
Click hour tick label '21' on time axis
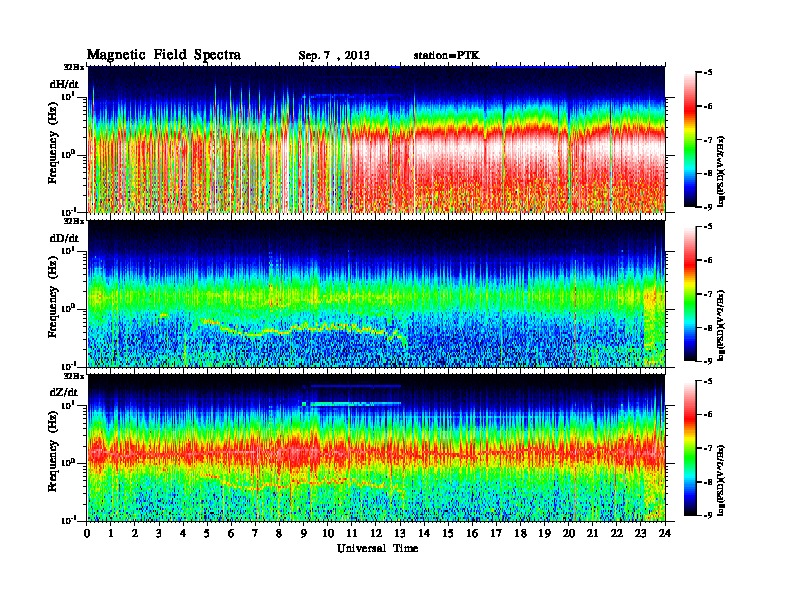pyautogui.click(x=592, y=533)
